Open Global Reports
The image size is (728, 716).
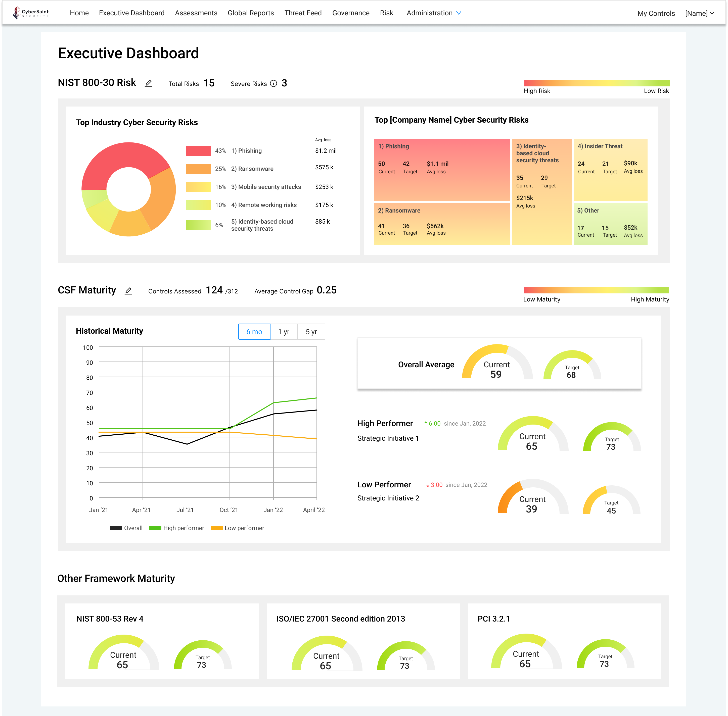pyautogui.click(x=250, y=13)
